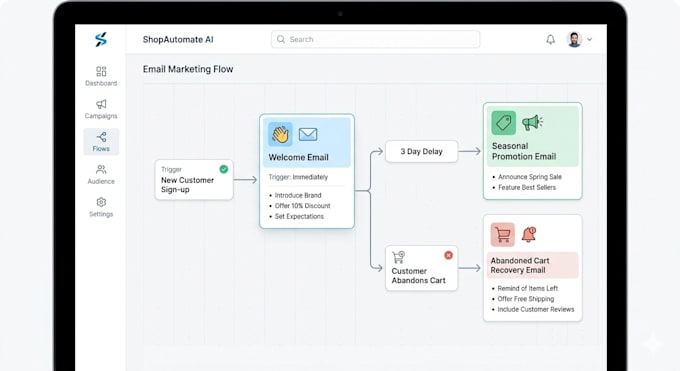
Task: Click the ShopAutomate AI title
Action: tap(178, 39)
